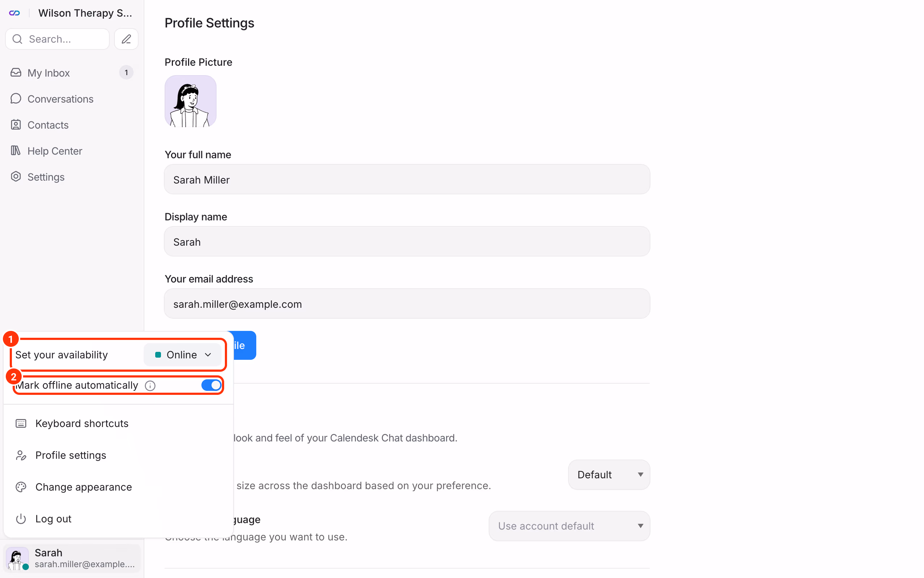Viewport: 924px width, 578px height.
Task: Click the search magnifier icon
Action: (17, 39)
